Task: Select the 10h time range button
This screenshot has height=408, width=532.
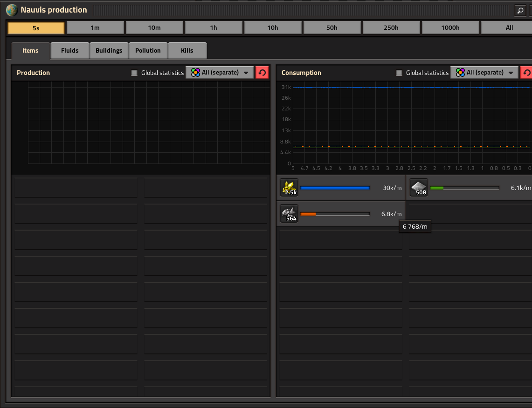Action: (x=273, y=28)
